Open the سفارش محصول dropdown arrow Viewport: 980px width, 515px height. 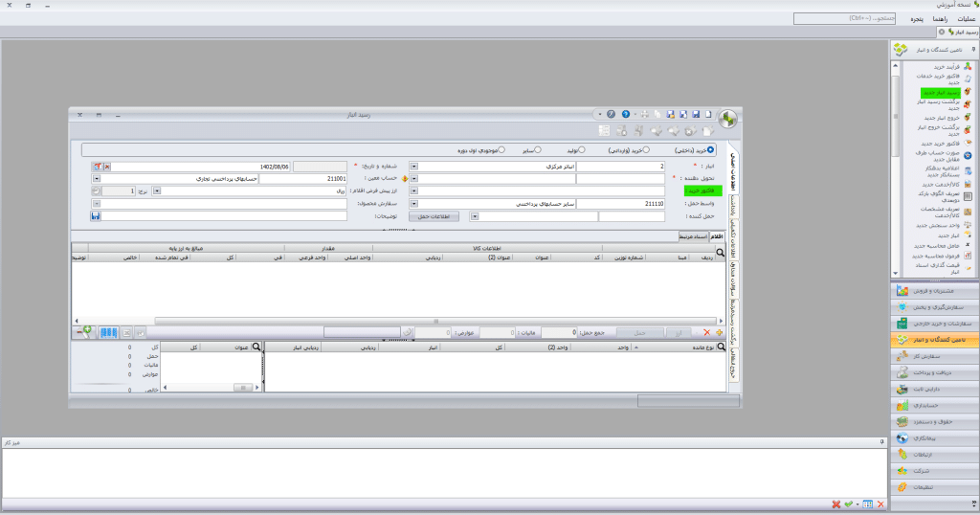(97, 204)
